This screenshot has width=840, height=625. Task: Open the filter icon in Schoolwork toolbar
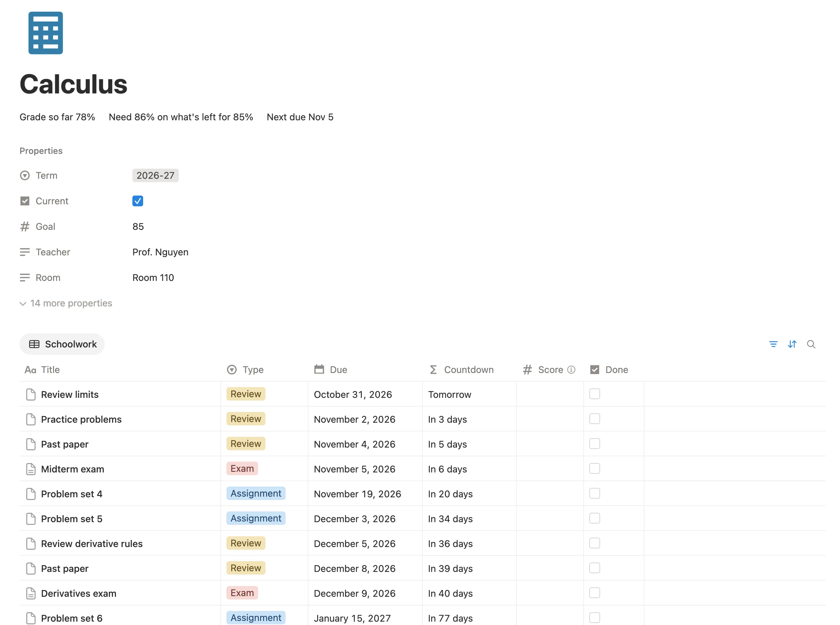tap(773, 344)
